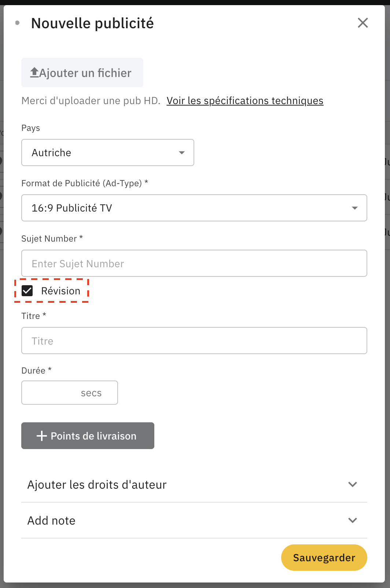The image size is (390, 588).
Task: Click the plus icon for Points de livraison
Action: click(x=42, y=436)
